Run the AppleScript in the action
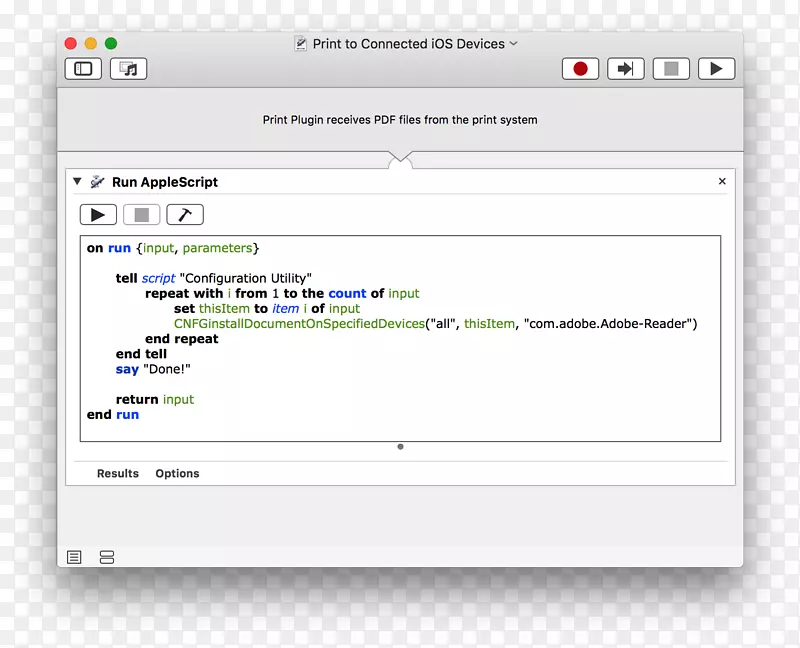The height and width of the screenshot is (648, 800). click(x=98, y=215)
